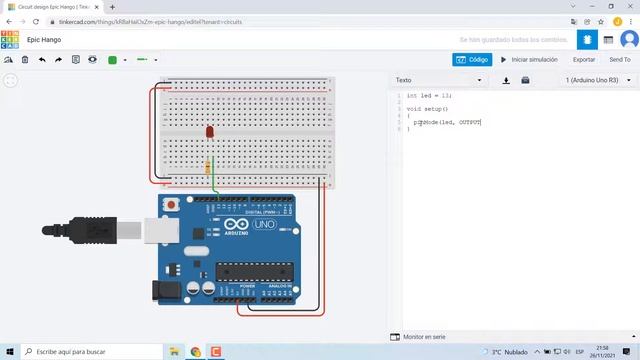The width and height of the screenshot is (640, 360).
Task: Toggle notes visibility eye icon
Action: coord(93,60)
